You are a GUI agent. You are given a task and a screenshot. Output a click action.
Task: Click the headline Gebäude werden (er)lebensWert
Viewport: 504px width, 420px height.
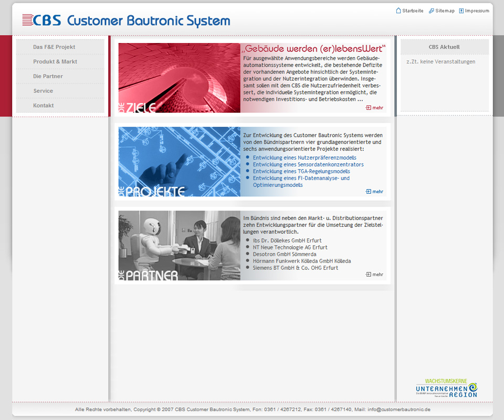(x=314, y=48)
